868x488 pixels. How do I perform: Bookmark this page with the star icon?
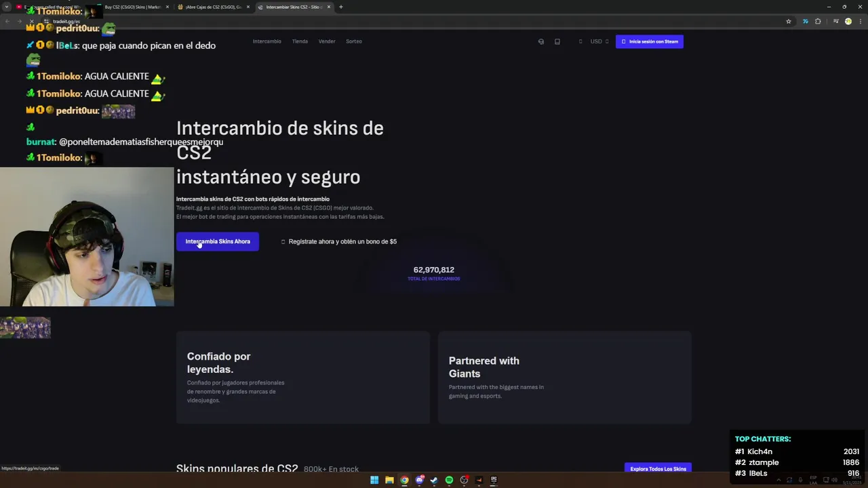[x=789, y=21]
